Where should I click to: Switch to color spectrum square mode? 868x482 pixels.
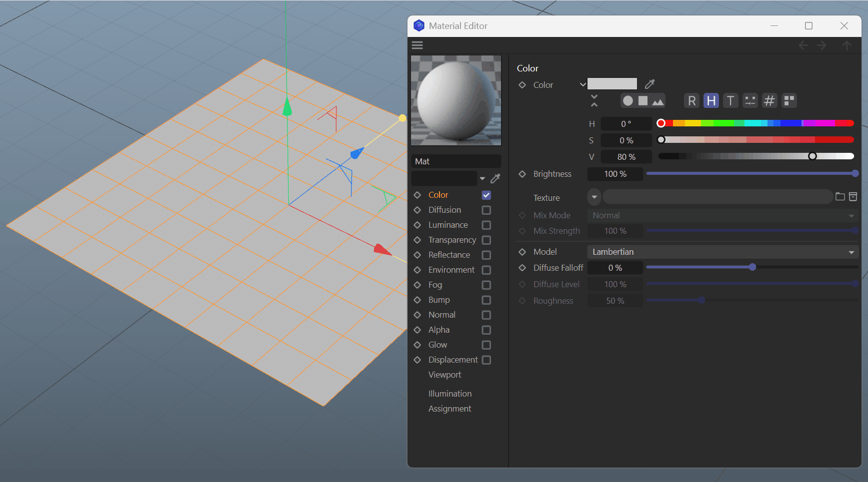(643, 101)
